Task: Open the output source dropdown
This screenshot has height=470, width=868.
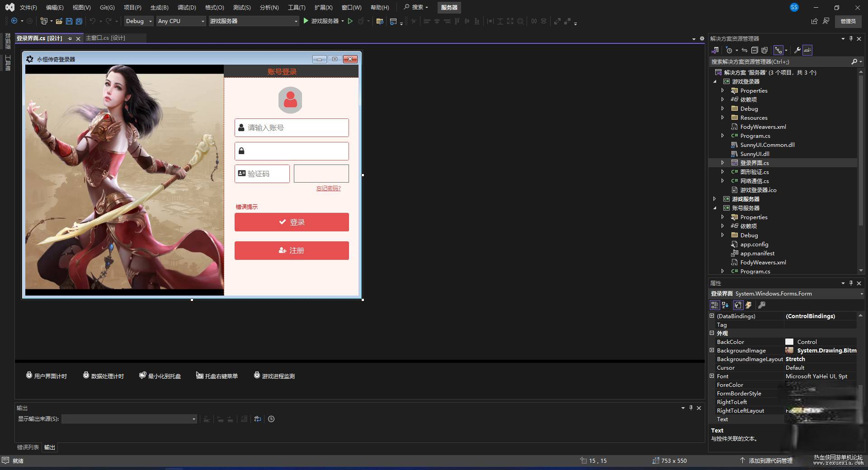Action: pyautogui.click(x=129, y=419)
